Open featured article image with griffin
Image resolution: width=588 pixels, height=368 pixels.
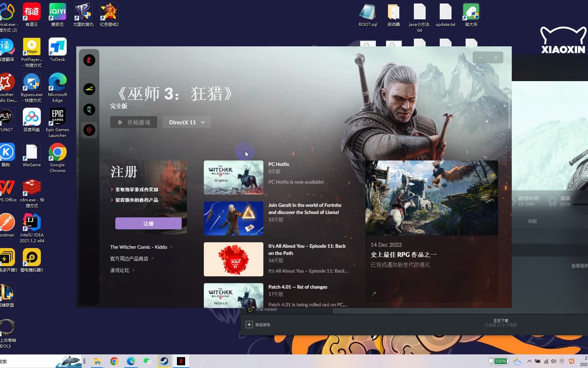tap(431, 198)
